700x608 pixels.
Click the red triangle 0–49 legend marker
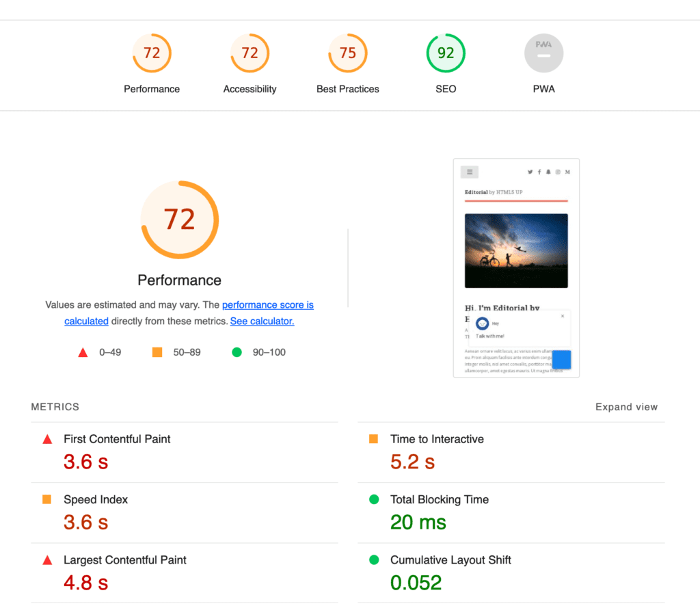pyautogui.click(x=83, y=352)
